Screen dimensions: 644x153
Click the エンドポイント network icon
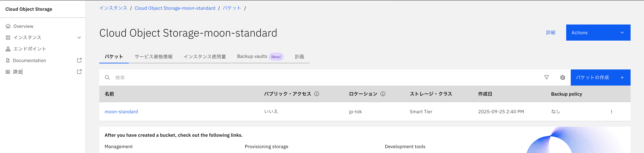click(x=8, y=49)
